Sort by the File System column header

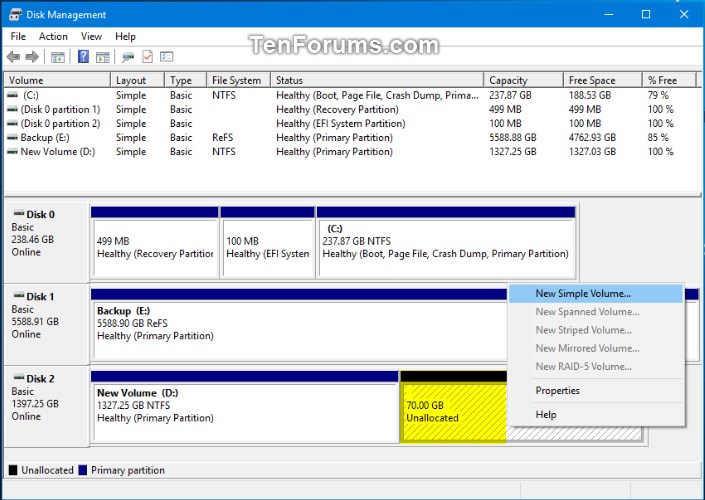[238, 80]
